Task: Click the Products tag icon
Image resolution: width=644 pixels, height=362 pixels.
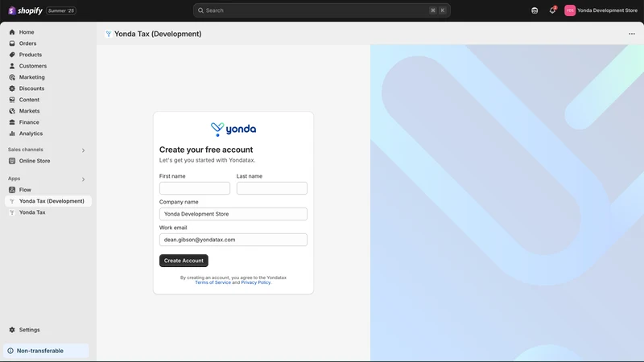Action: pyautogui.click(x=12, y=55)
